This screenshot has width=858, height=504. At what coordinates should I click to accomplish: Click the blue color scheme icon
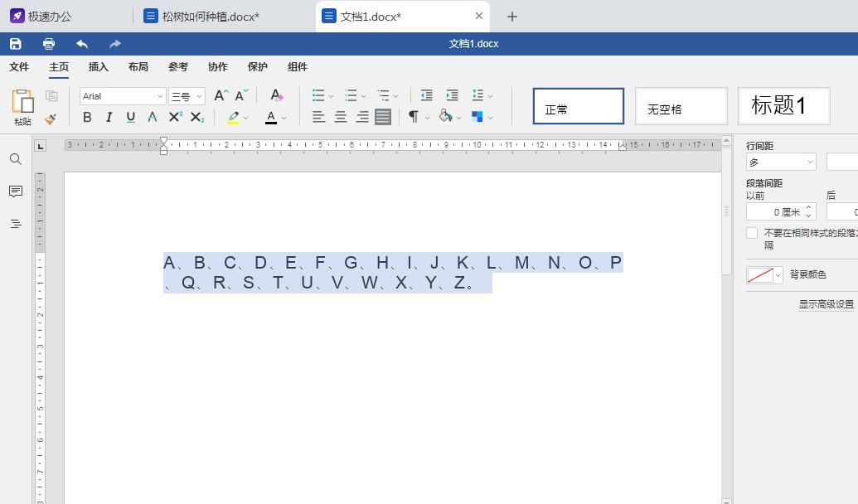[477, 117]
